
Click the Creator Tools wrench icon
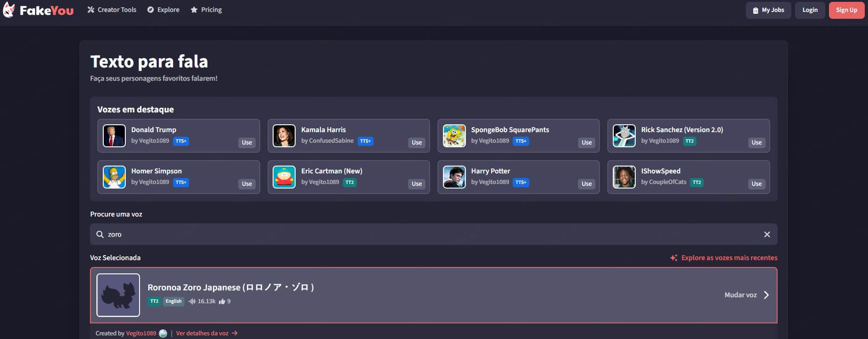91,10
